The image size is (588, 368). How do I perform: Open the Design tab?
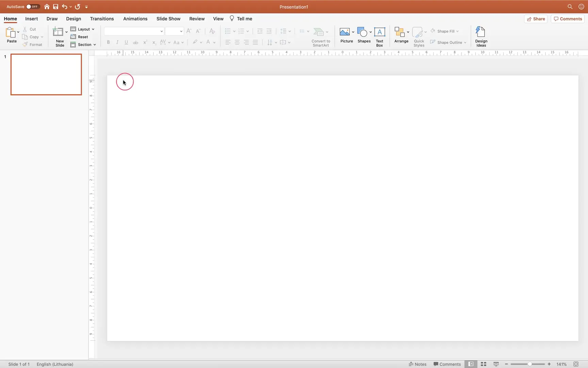(x=73, y=19)
